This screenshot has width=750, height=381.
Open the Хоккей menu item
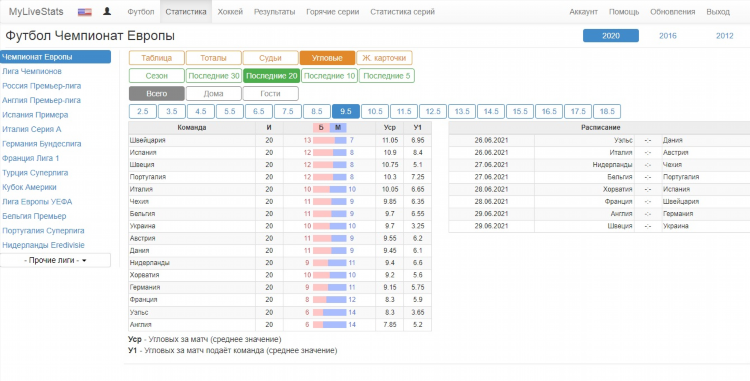(x=230, y=12)
